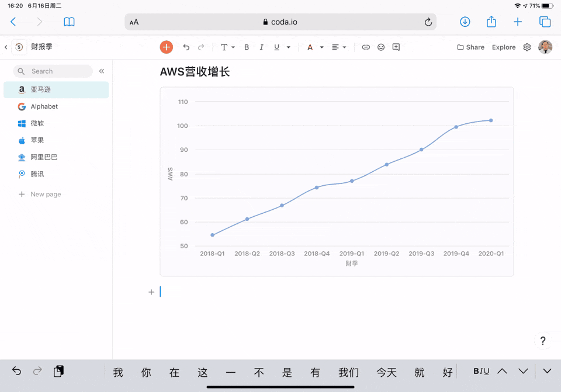The width and height of the screenshot is (561, 392).
Task: Click the doc title 财报季
Action: pyautogui.click(x=41, y=47)
